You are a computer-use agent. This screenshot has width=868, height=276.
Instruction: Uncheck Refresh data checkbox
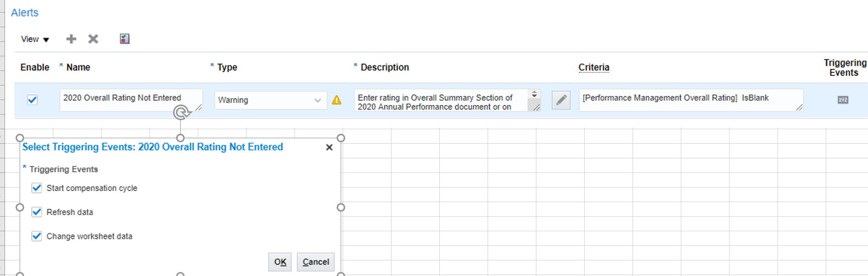(37, 212)
